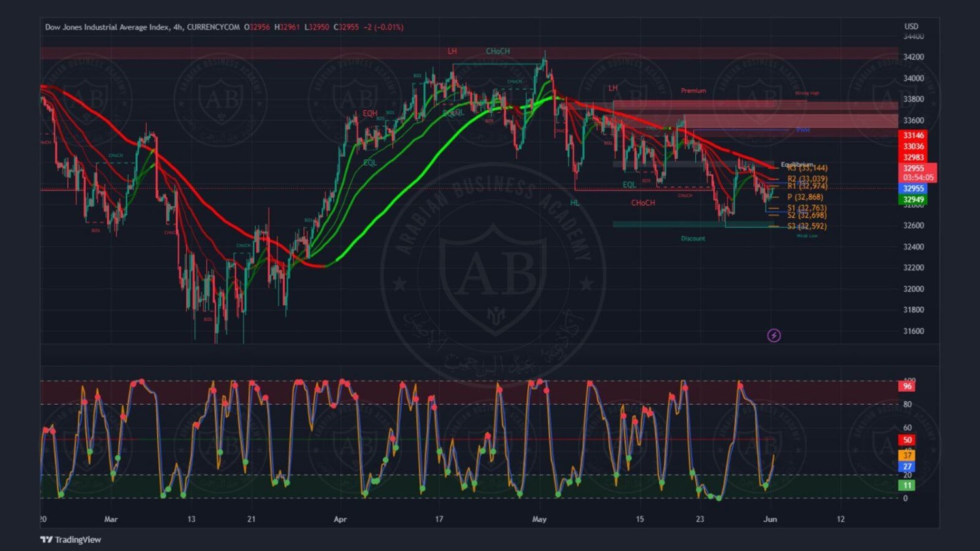Click the 34200 price axis tick
This screenshot has width=980, height=551.
(913, 57)
